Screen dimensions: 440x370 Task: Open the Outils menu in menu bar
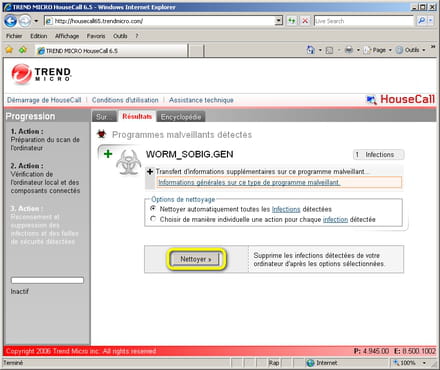pos(120,36)
